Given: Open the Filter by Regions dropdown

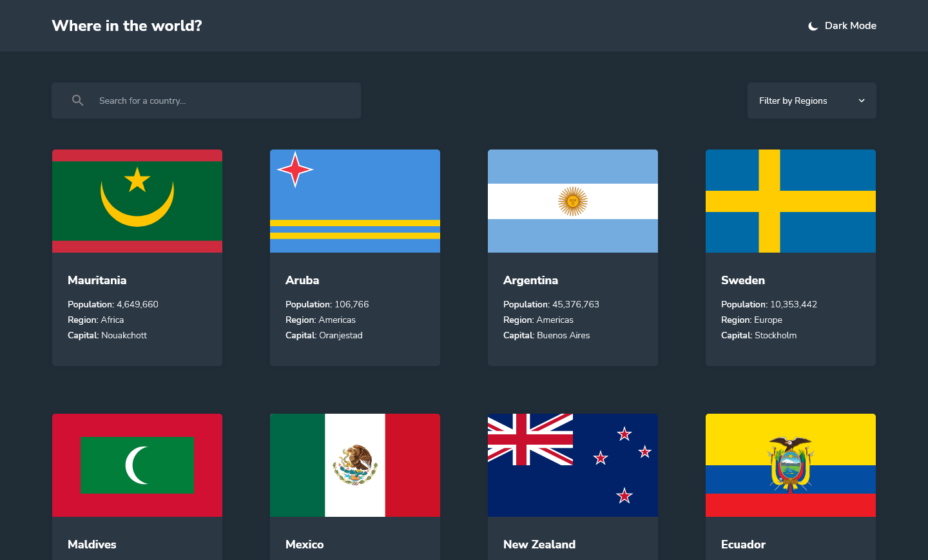Looking at the screenshot, I should pyautogui.click(x=812, y=101).
